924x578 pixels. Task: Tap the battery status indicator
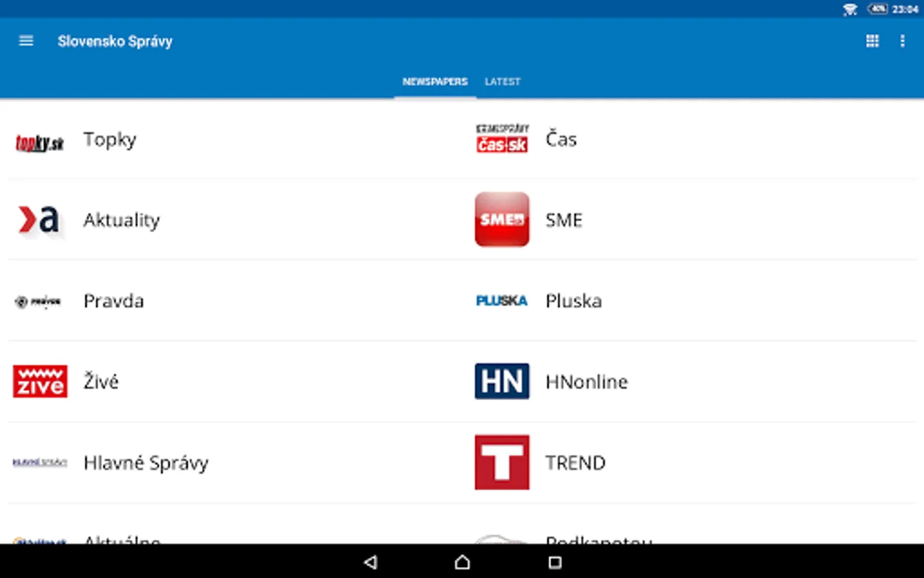[877, 9]
